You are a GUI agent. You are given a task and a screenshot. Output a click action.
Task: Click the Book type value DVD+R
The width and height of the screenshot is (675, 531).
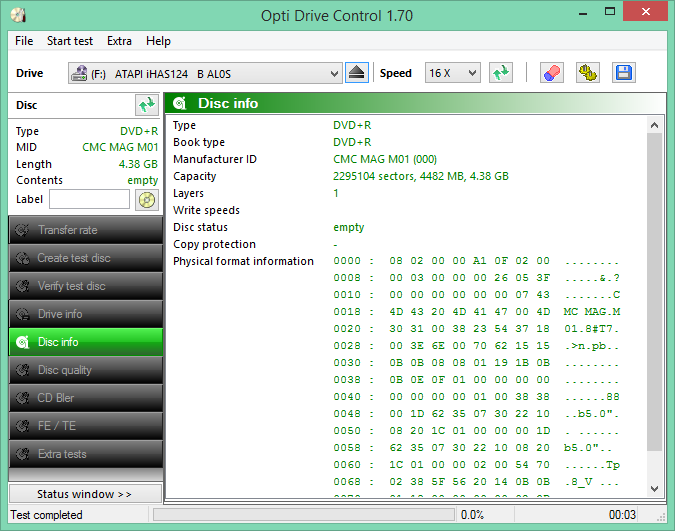click(352, 142)
